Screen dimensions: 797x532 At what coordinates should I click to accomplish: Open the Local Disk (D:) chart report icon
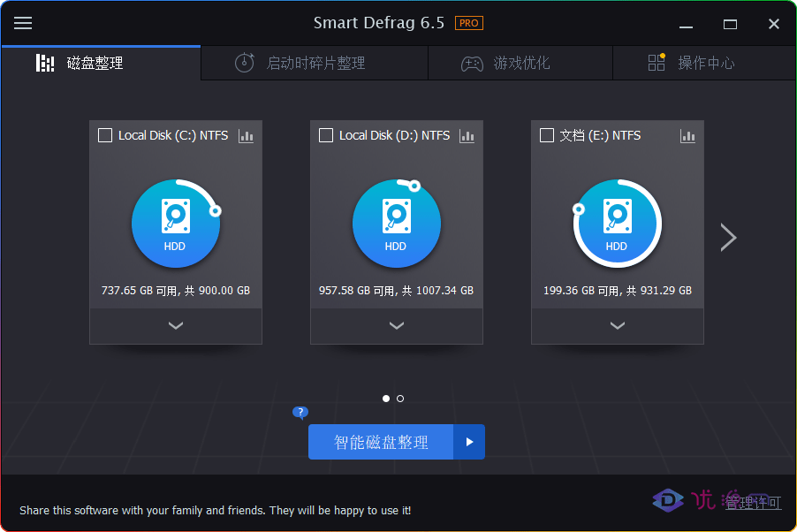[x=467, y=136]
